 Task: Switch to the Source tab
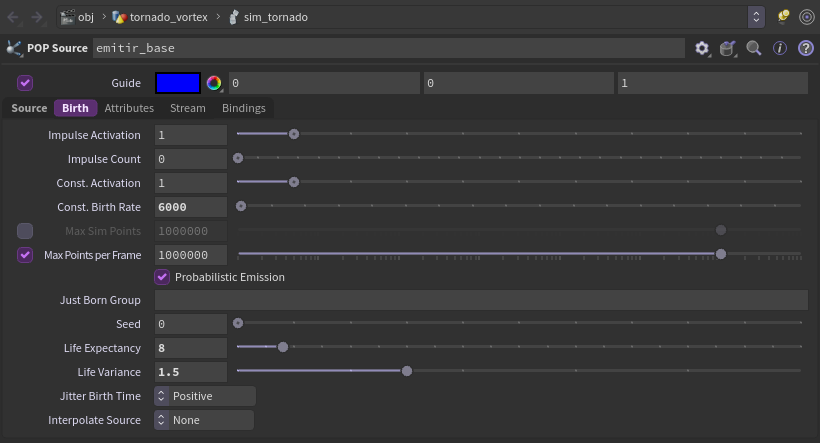pos(29,108)
